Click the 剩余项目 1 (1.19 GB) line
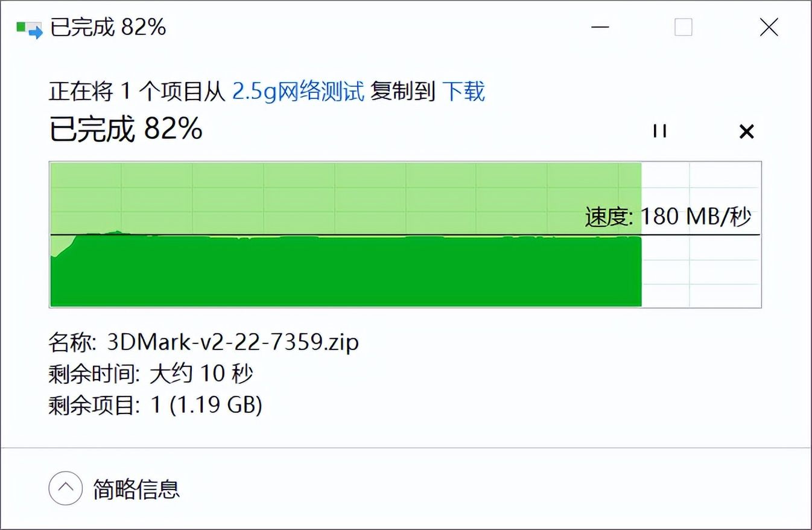The width and height of the screenshot is (812, 530). click(155, 405)
